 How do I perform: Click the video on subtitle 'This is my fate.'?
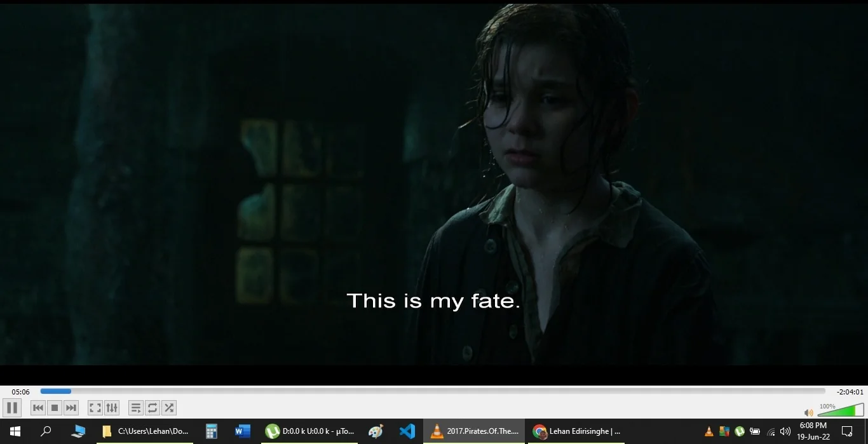[x=433, y=300]
